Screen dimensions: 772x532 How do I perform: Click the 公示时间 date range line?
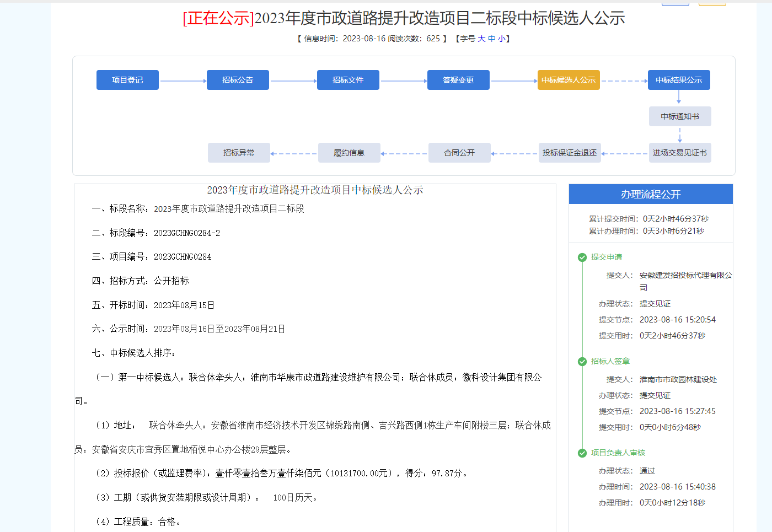(189, 329)
